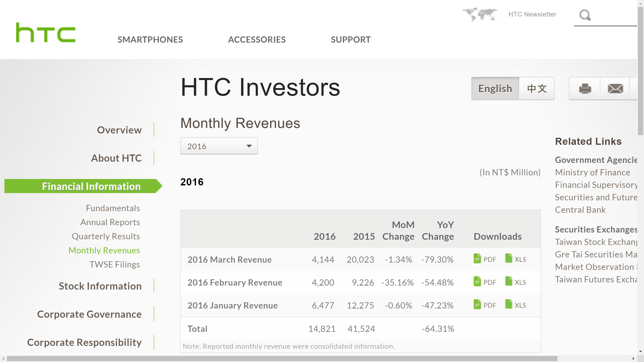Open the SMARTPHONES menu
Screen dimensions: 644x362
coord(150,40)
